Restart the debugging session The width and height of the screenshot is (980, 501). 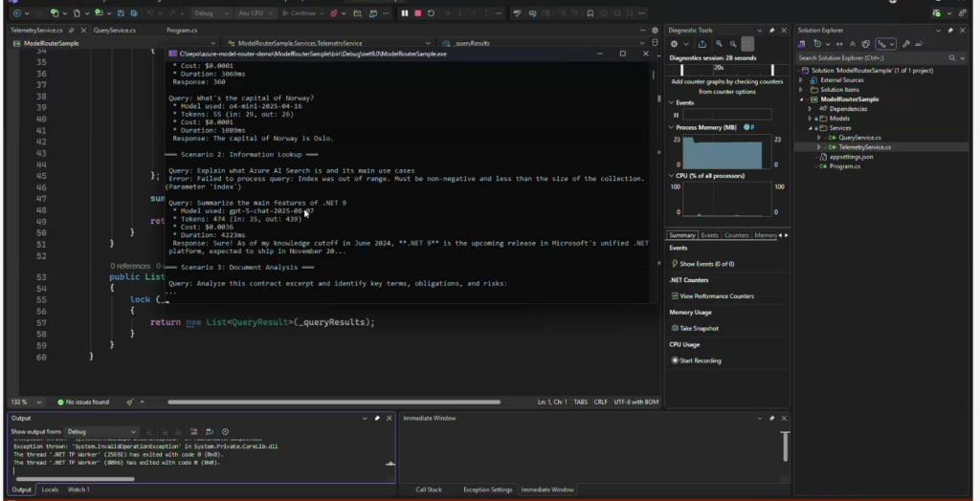click(431, 13)
